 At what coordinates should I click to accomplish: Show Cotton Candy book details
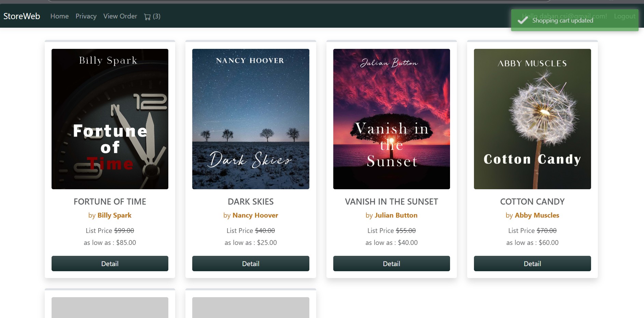click(x=532, y=263)
